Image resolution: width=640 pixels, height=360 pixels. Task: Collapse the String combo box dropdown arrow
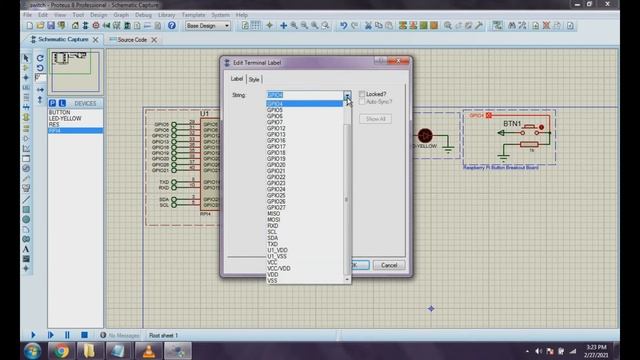tap(347, 95)
